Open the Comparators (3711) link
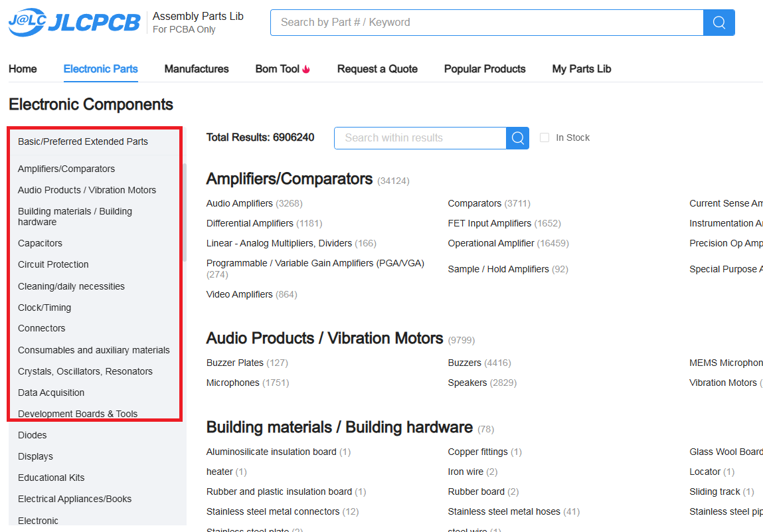This screenshot has width=763, height=532. 489,203
